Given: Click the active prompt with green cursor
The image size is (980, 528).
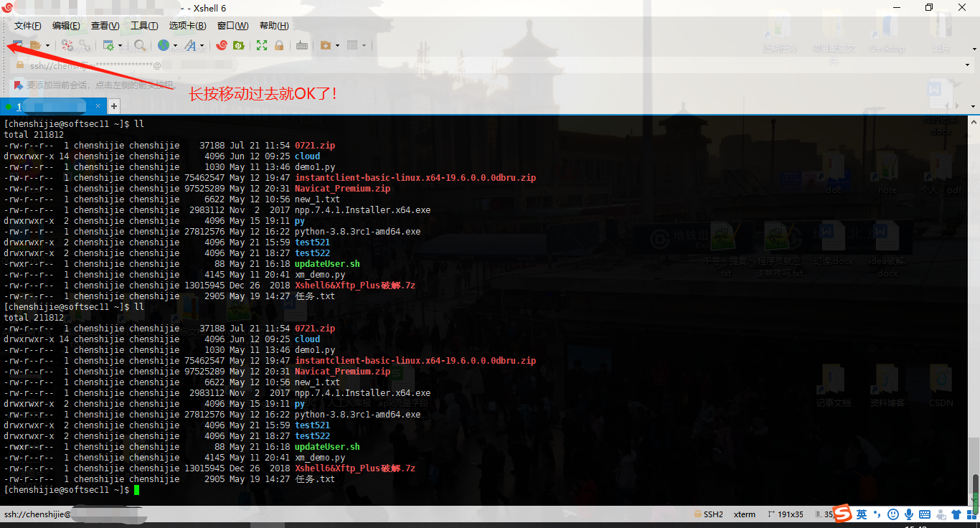Looking at the screenshot, I should 70,490.
